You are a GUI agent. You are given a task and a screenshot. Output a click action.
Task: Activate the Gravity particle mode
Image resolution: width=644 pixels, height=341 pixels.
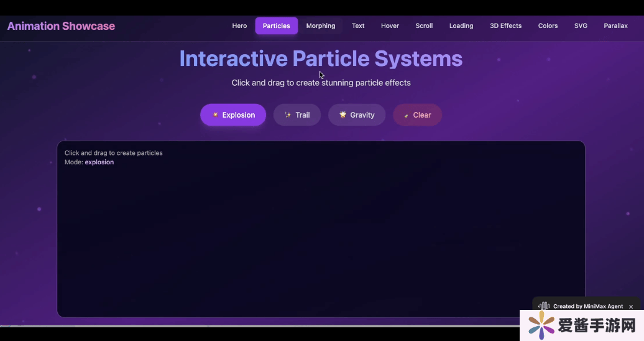pyautogui.click(x=357, y=115)
